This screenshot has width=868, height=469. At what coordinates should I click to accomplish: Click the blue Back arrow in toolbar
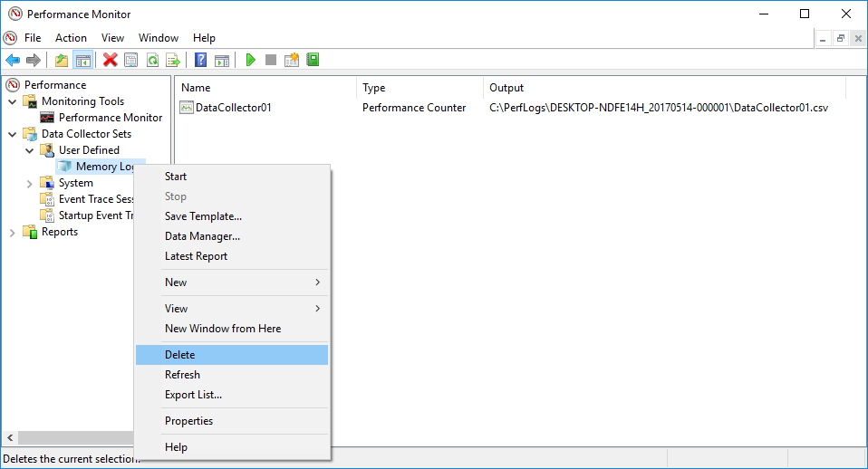13,60
